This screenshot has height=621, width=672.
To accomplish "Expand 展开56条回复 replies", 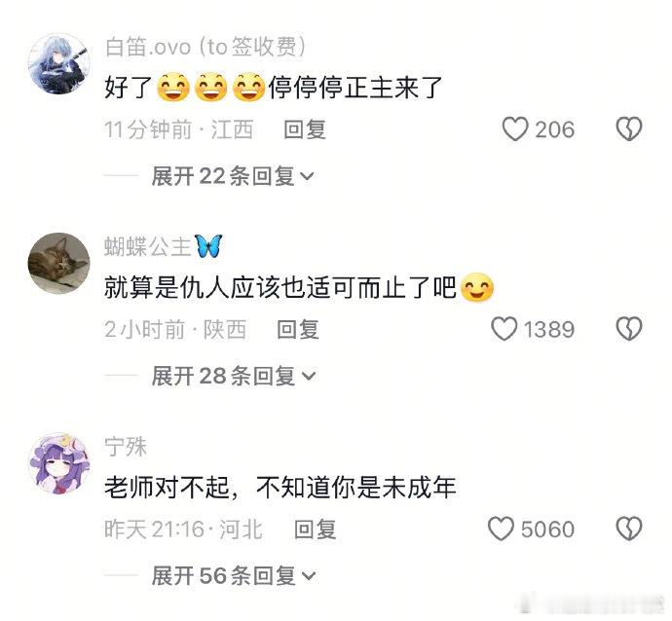I will tap(234, 575).
